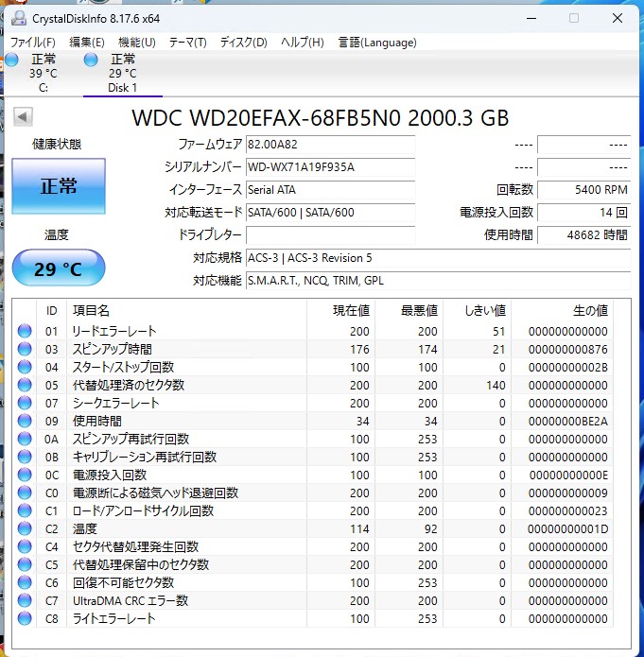Click worst value 92 in C2 row
Screen dimensions: 644x657
(430, 528)
